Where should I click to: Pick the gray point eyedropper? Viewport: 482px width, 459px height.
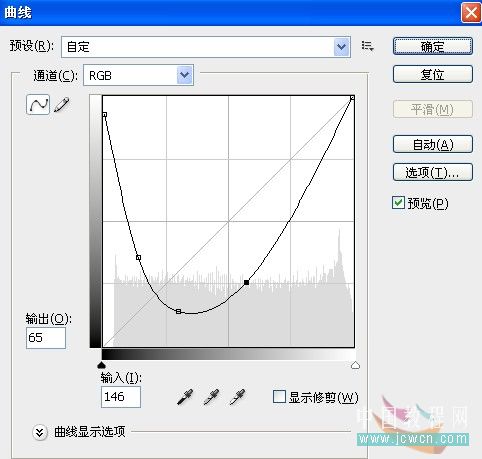pos(211,397)
